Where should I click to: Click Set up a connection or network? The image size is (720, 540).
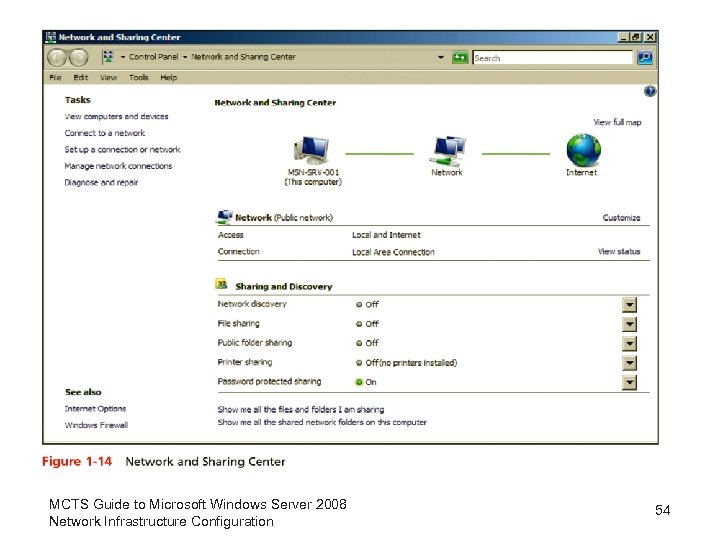pyautogui.click(x=122, y=150)
